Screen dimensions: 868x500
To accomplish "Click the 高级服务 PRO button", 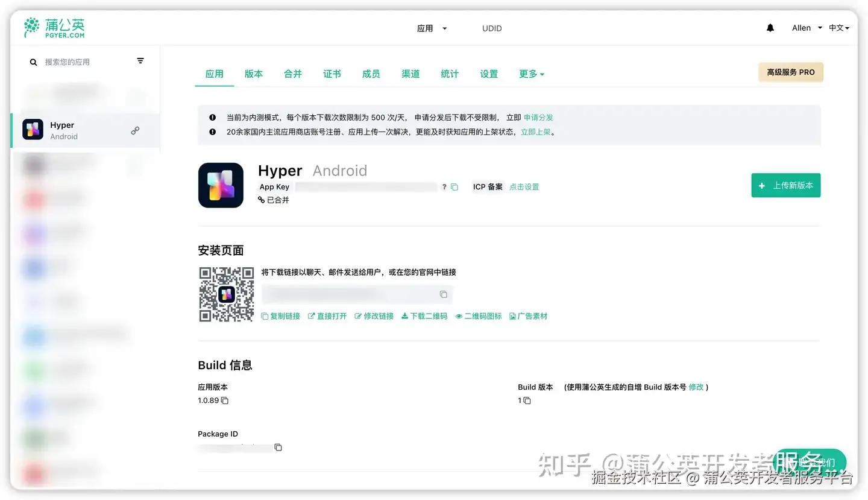I will [x=791, y=72].
